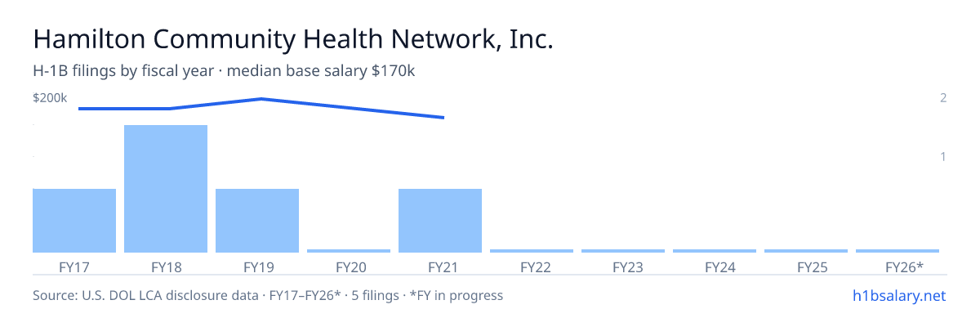Click the FY21 axis label
The width and height of the screenshot is (980, 327).
tap(440, 267)
